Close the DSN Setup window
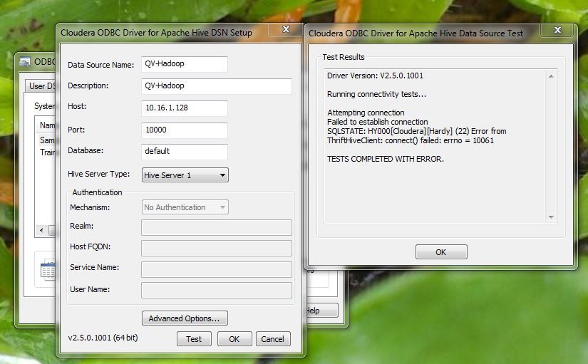The height and width of the screenshot is (364, 588). point(286,29)
